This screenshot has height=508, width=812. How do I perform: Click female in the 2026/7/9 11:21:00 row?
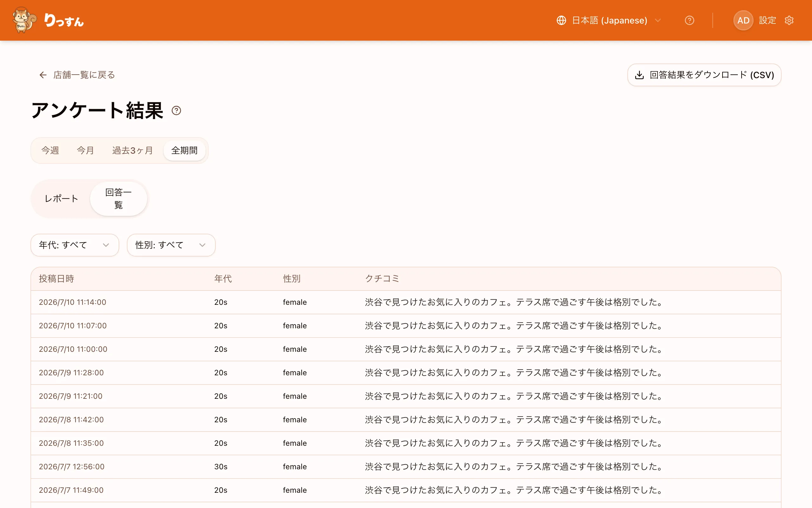pos(295,396)
